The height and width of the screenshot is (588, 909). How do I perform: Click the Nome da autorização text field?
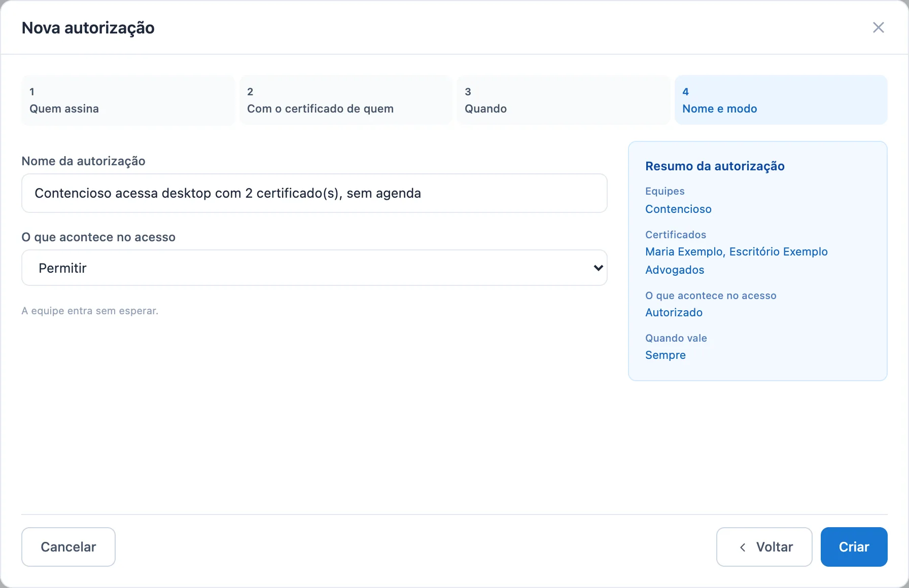pyautogui.click(x=314, y=193)
